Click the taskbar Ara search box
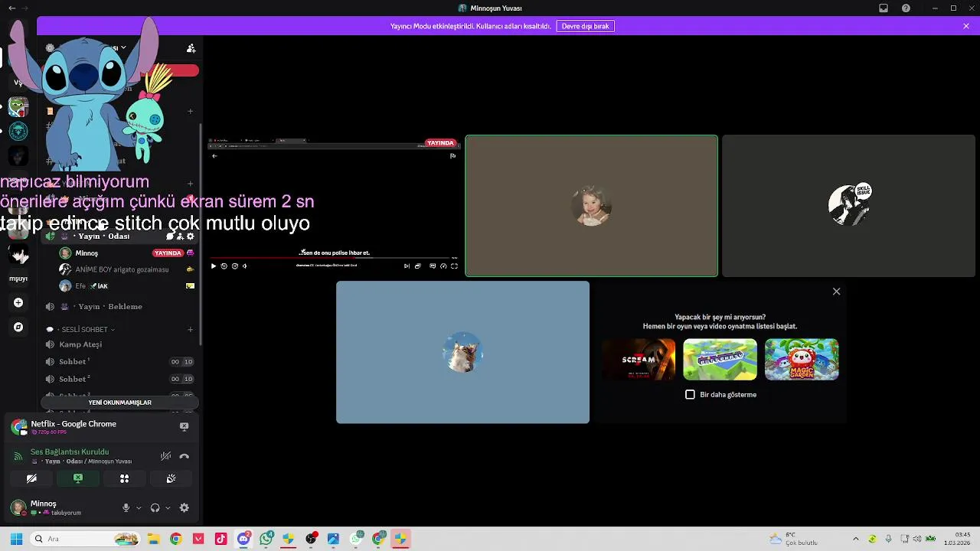This screenshot has height=551, width=980. (x=86, y=539)
